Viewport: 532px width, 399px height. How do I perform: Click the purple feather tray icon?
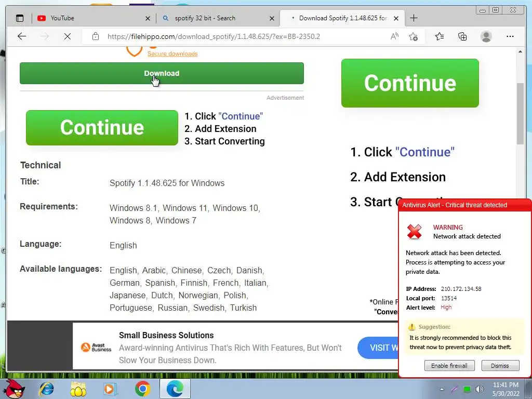point(454,390)
